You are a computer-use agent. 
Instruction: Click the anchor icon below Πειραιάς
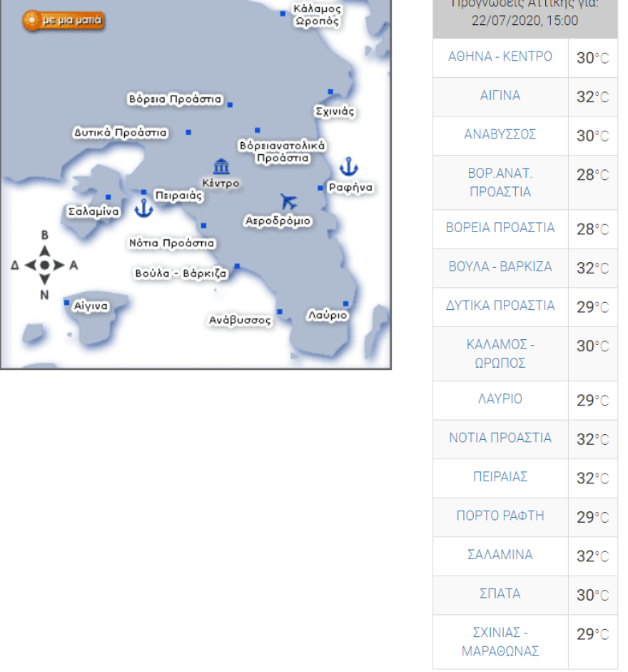(144, 209)
